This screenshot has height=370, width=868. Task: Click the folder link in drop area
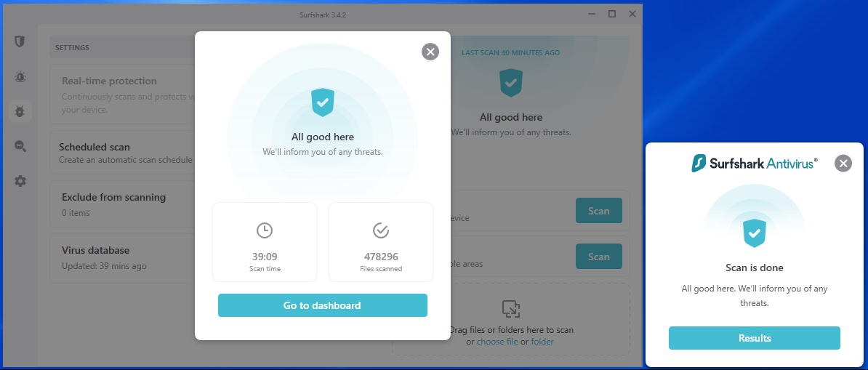(542, 342)
